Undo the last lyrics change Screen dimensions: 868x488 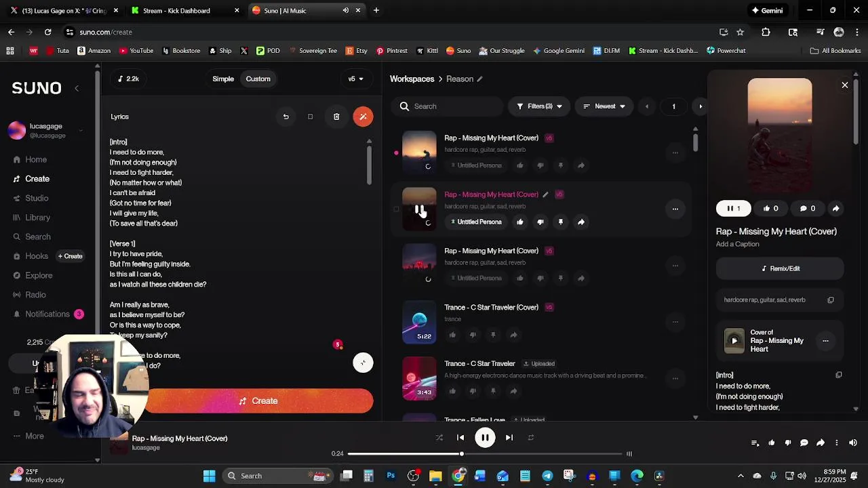285,117
